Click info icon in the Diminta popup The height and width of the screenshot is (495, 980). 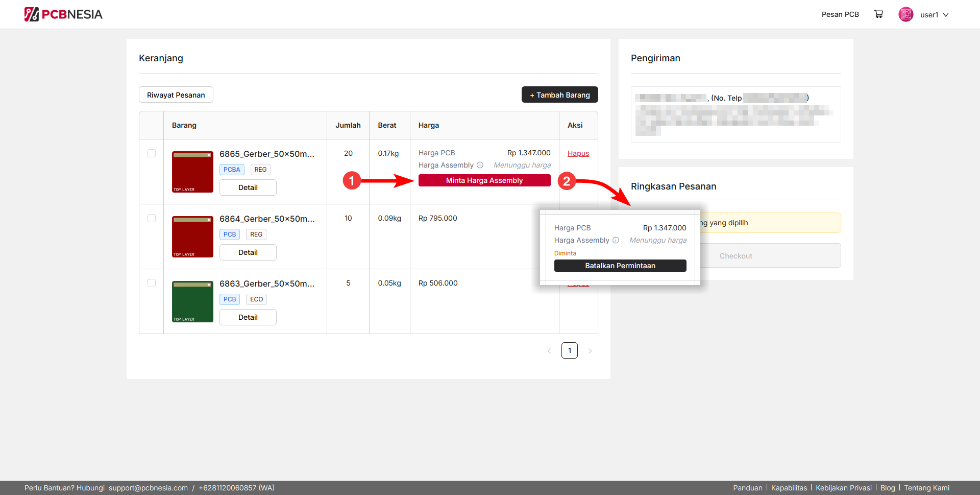pyautogui.click(x=616, y=240)
